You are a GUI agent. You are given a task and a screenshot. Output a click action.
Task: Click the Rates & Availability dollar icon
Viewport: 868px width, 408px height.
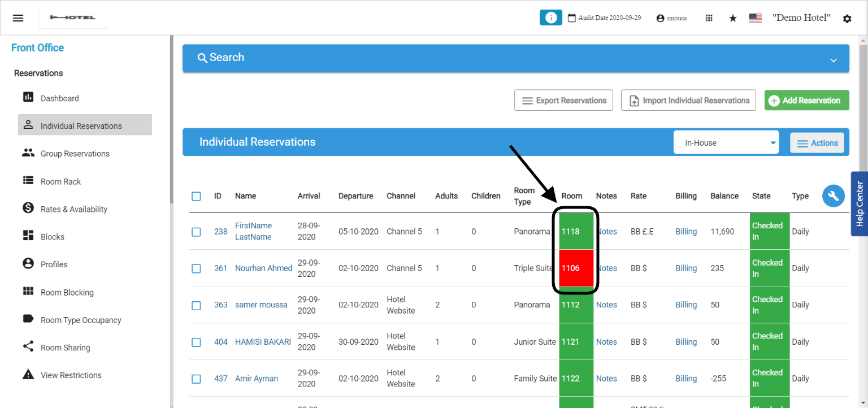pyautogui.click(x=28, y=208)
